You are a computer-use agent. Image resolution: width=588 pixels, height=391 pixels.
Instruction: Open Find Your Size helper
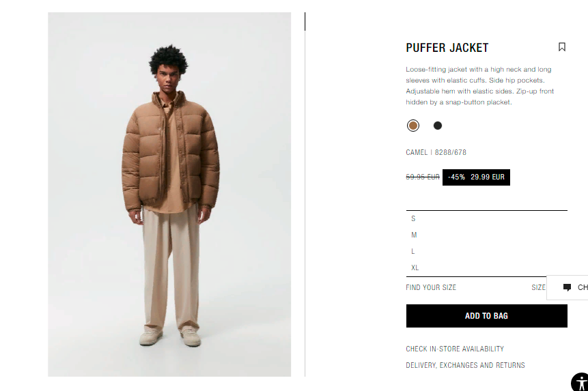pyautogui.click(x=431, y=287)
